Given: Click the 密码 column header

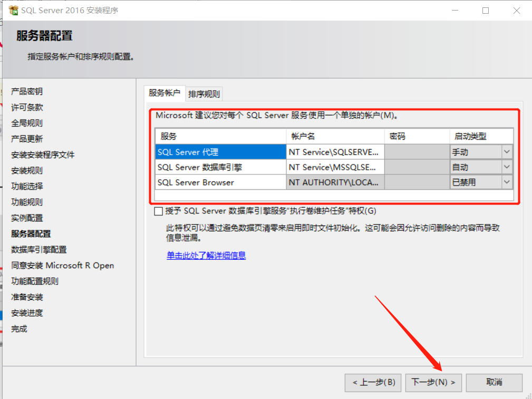Looking at the screenshot, I should click(x=417, y=137).
